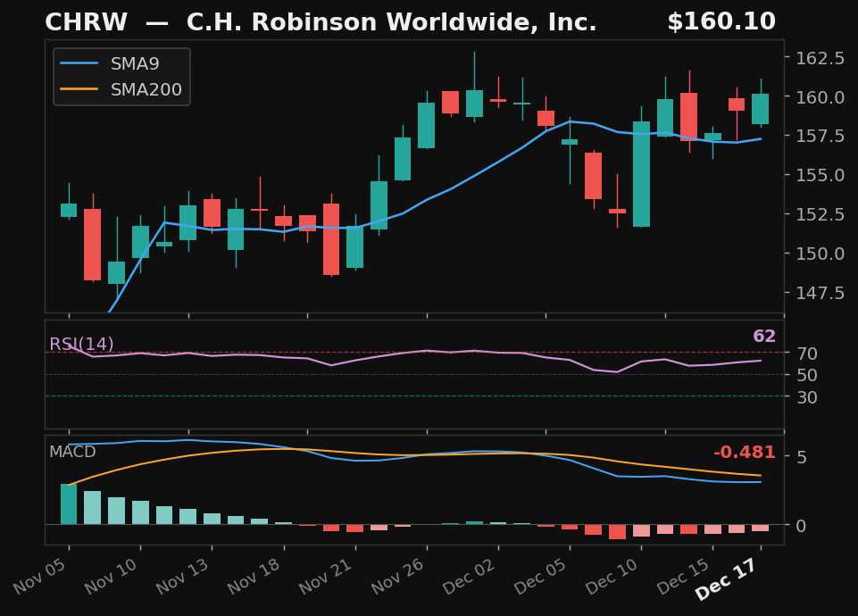Click the green candle with the highest wick above 162.5
This screenshot has width=858, height=616.
point(474,104)
